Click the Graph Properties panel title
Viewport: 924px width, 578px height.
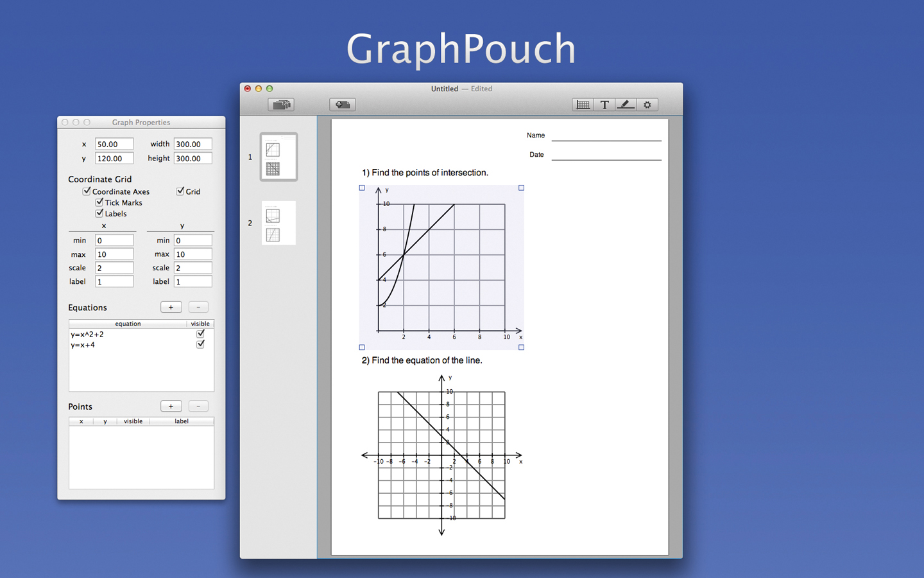141,122
